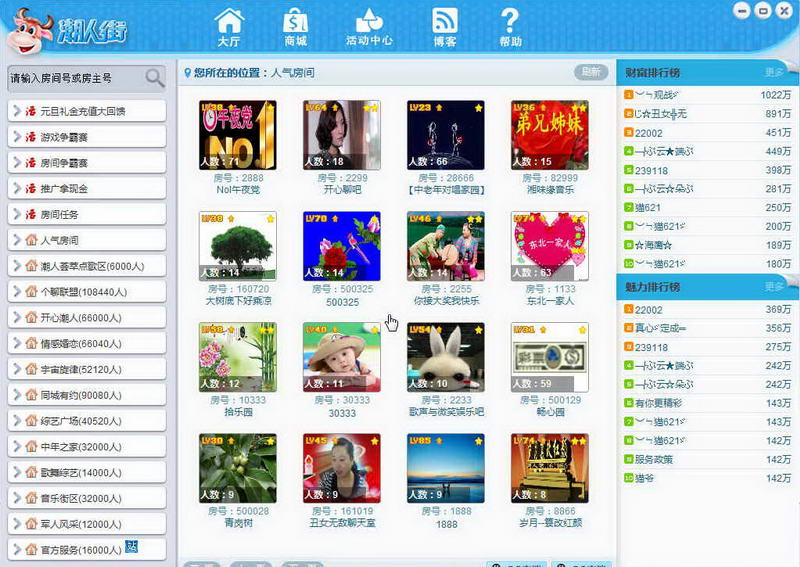Select 人气房间 category
The height and width of the screenshot is (567, 800).
tap(87, 240)
